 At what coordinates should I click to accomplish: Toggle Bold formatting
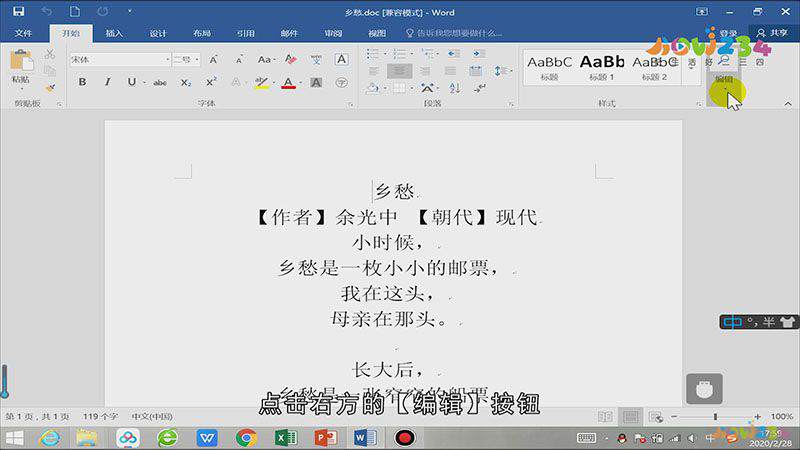82,82
